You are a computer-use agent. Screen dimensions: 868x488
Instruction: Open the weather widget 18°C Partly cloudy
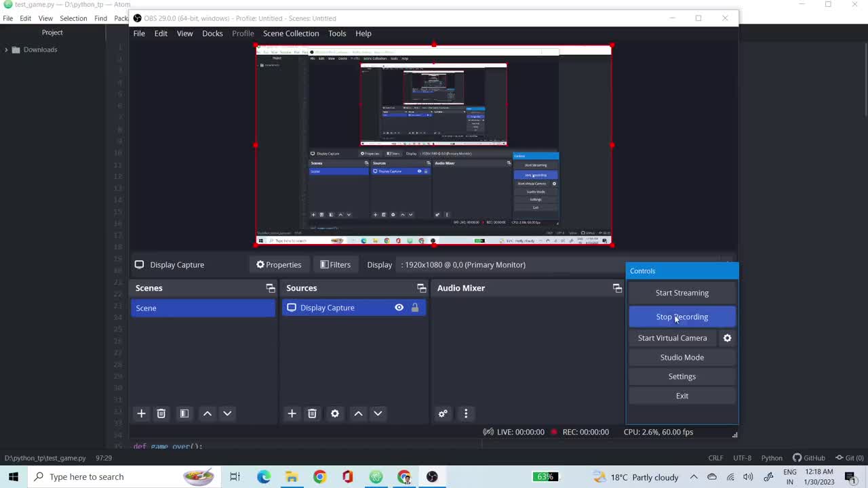[636, 476]
